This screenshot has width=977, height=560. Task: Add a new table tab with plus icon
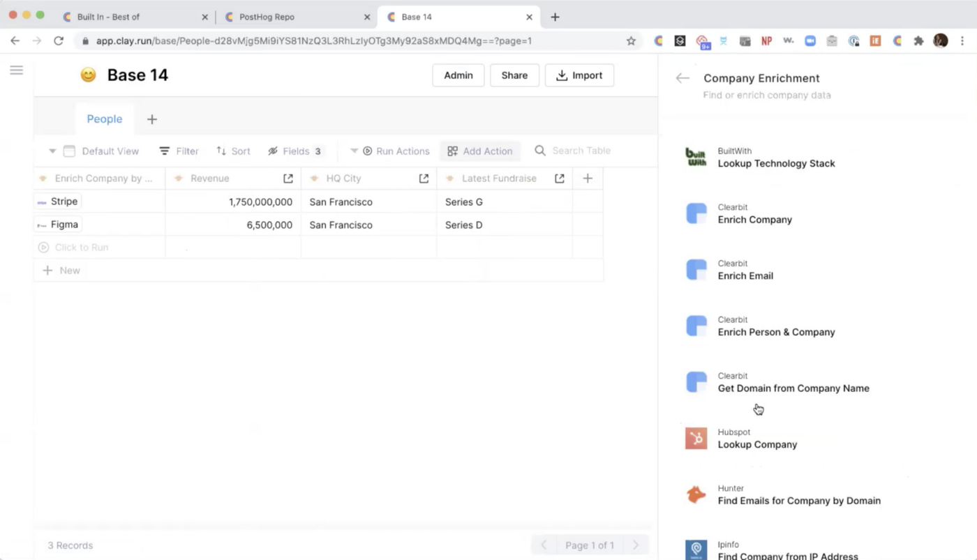151,119
